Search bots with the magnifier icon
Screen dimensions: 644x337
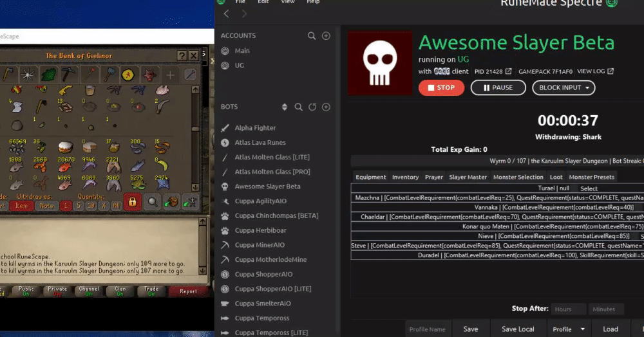coord(299,107)
